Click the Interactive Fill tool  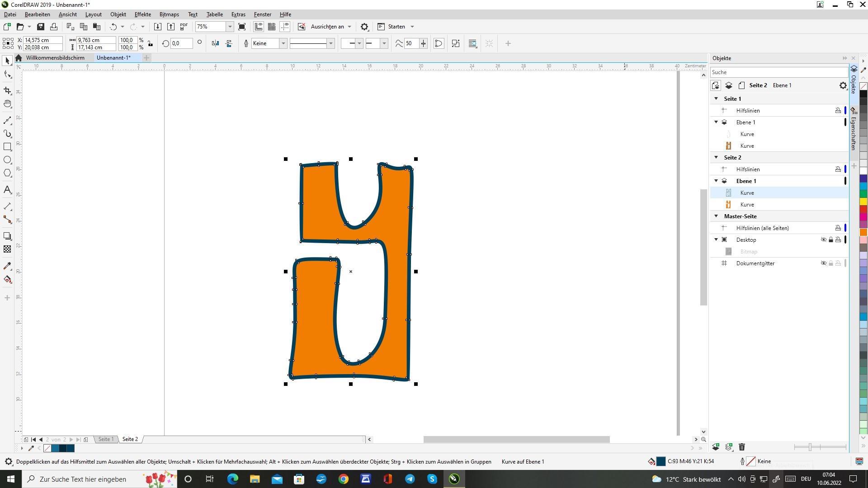click(7, 279)
